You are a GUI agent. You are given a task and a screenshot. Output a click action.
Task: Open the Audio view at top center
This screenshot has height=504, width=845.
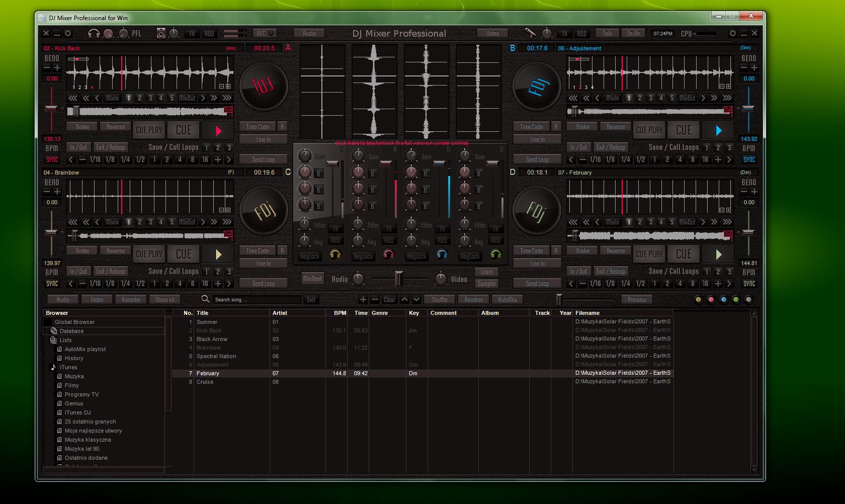point(309,33)
